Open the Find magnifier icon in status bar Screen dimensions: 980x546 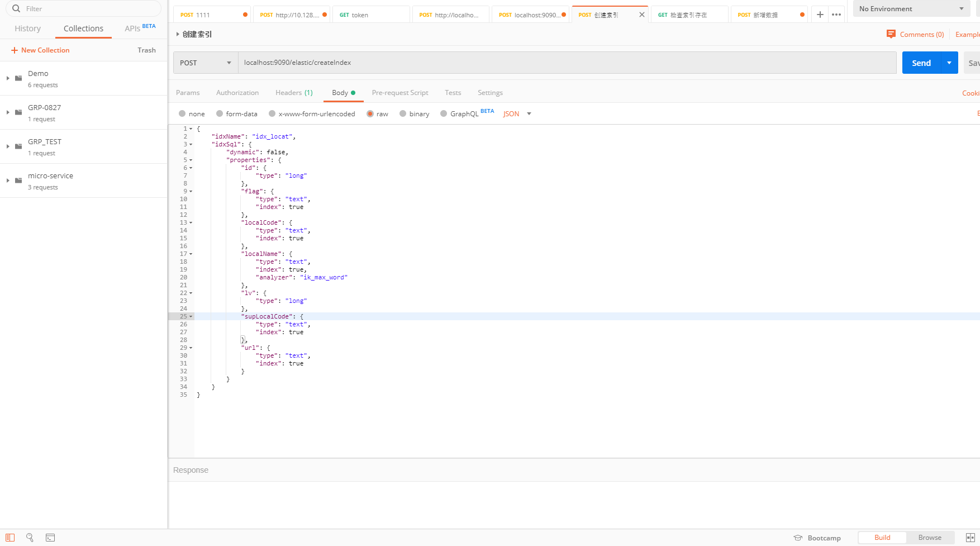(x=30, y=538)
